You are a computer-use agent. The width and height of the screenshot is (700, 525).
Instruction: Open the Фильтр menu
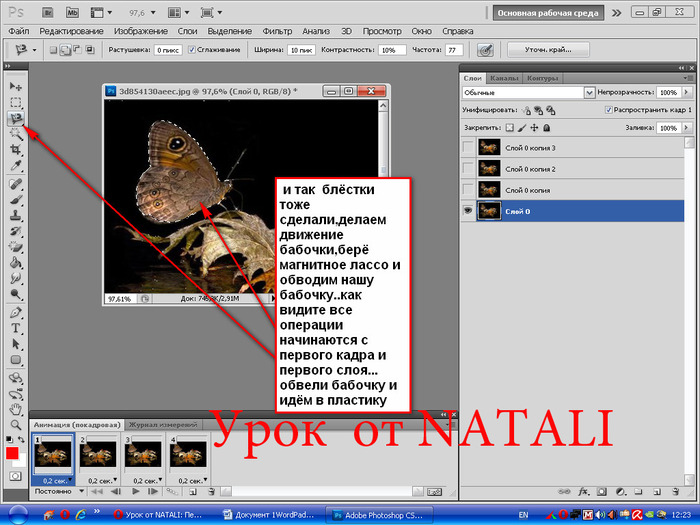(x=277, y=31)
